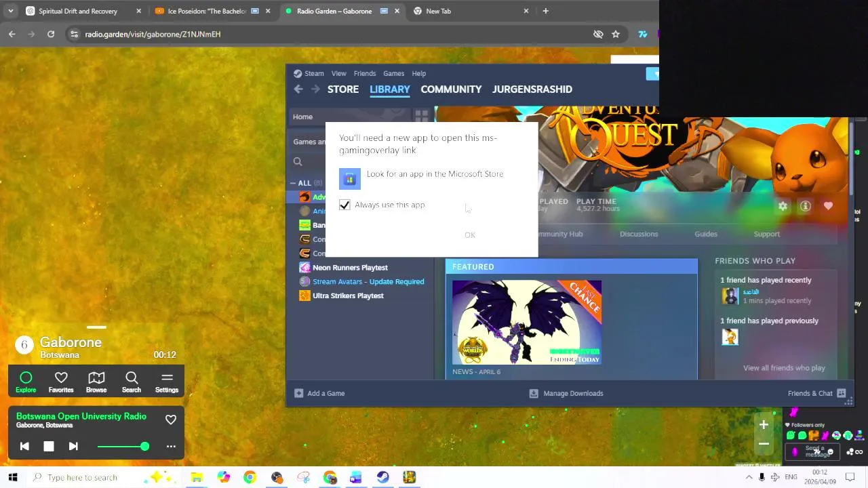
Task: Open friend avatar under played previously
Action: 730,337
